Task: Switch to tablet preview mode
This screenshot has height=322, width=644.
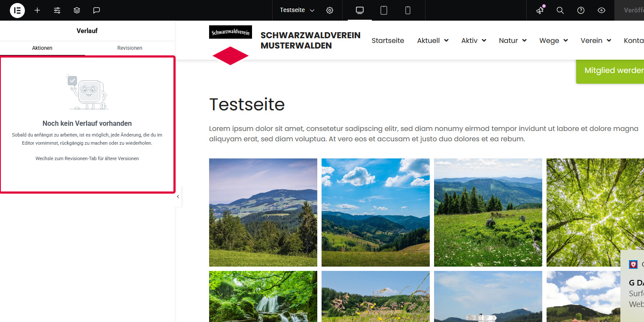Action: tap(384, 10)
